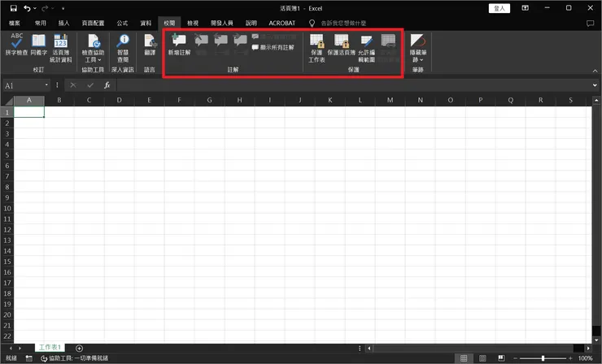This screenshot has height=364, width=602.
Task: Toggle the greyed show/hide comment option
Action: tap(274, 37)
